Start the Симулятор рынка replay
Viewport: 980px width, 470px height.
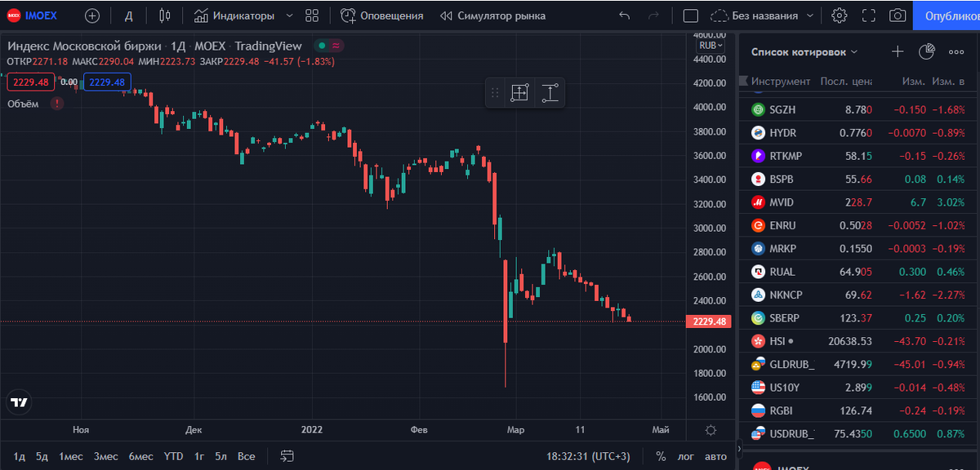[492, 16]
